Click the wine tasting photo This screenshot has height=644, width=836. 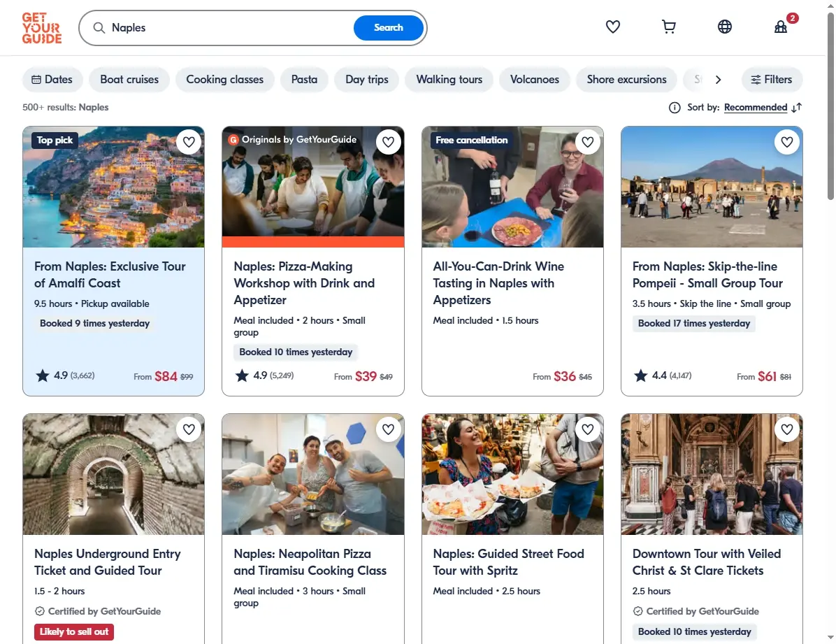coord(512,187)
